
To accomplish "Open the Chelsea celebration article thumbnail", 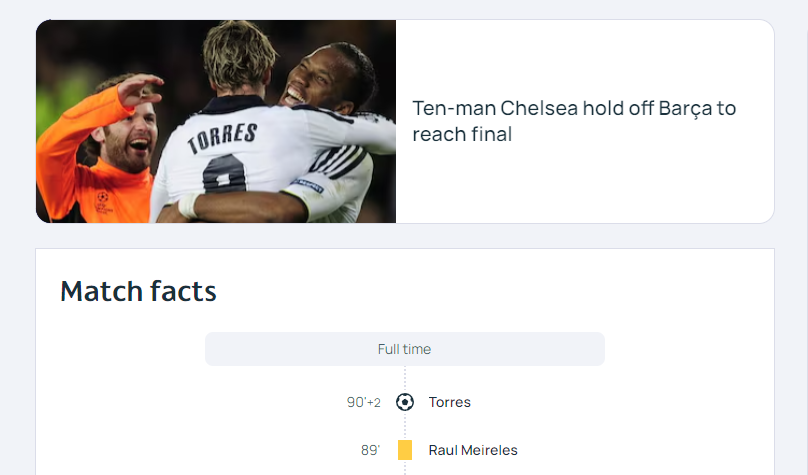I will pos(216,121).
